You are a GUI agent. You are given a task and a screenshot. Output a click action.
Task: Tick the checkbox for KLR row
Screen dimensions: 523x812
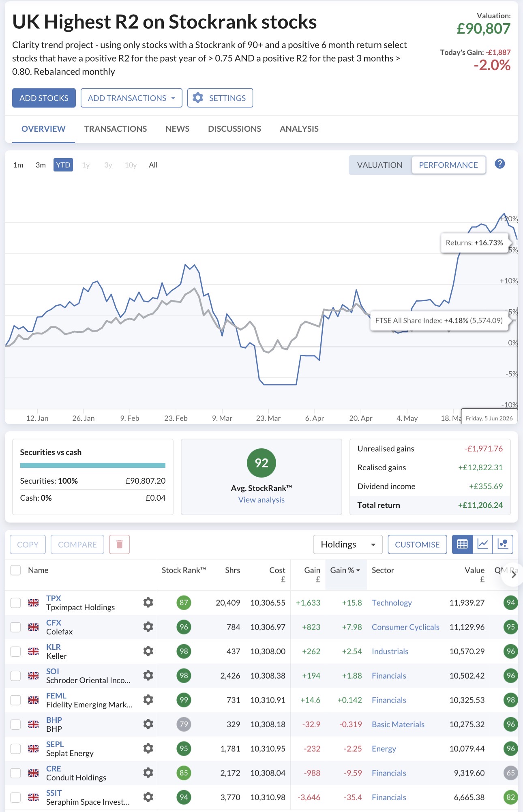pyautogui.click(x=15, y=651)
